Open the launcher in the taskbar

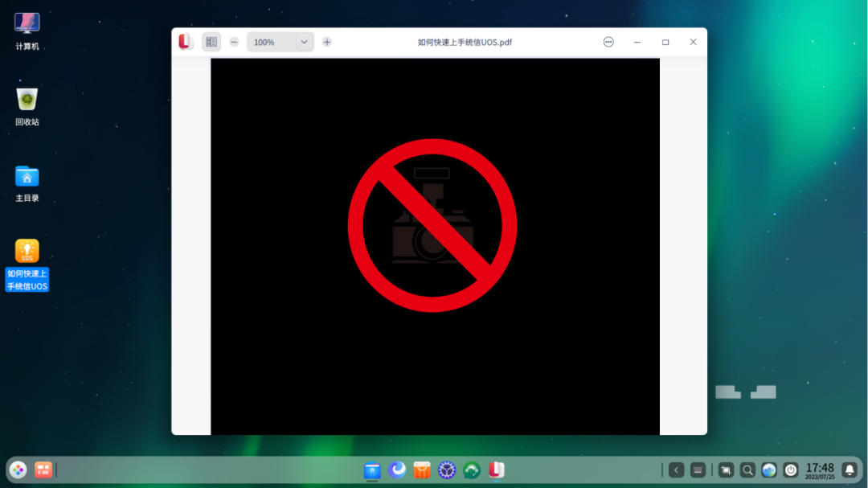pos(18,470)
